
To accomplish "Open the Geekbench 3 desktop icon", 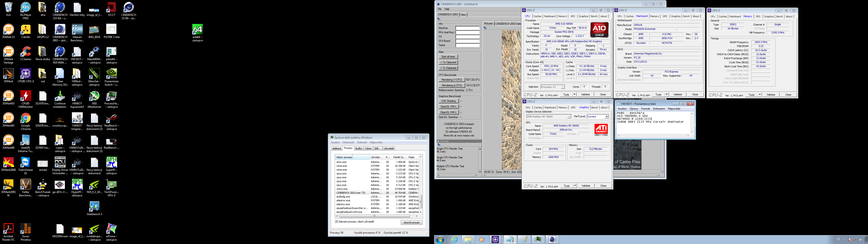I will tap(94, 209).
